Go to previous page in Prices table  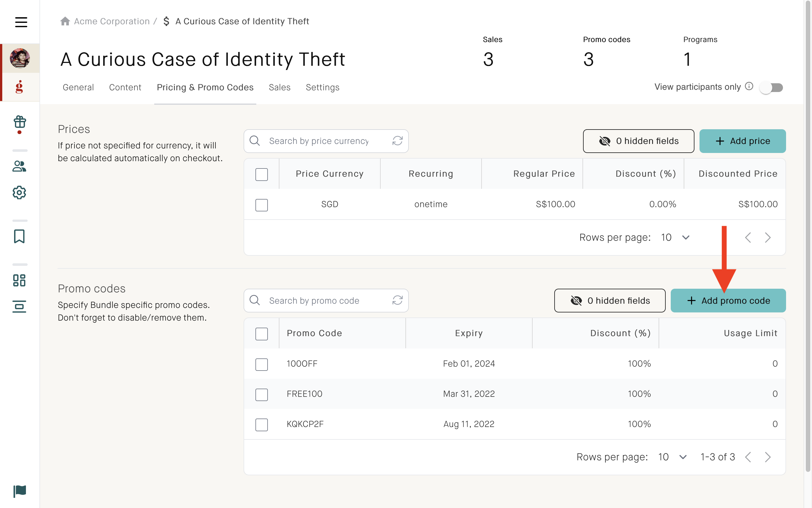pos(748,238)
